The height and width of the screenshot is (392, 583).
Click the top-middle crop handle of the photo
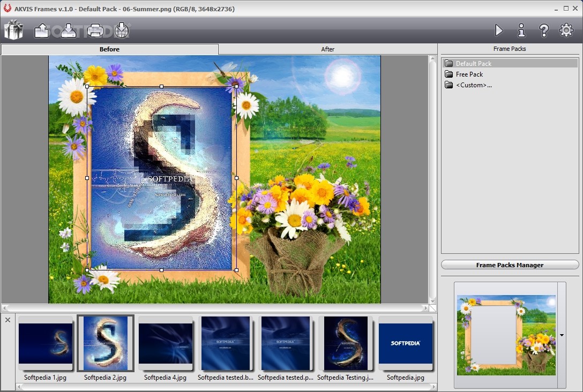tap(161, 86)
